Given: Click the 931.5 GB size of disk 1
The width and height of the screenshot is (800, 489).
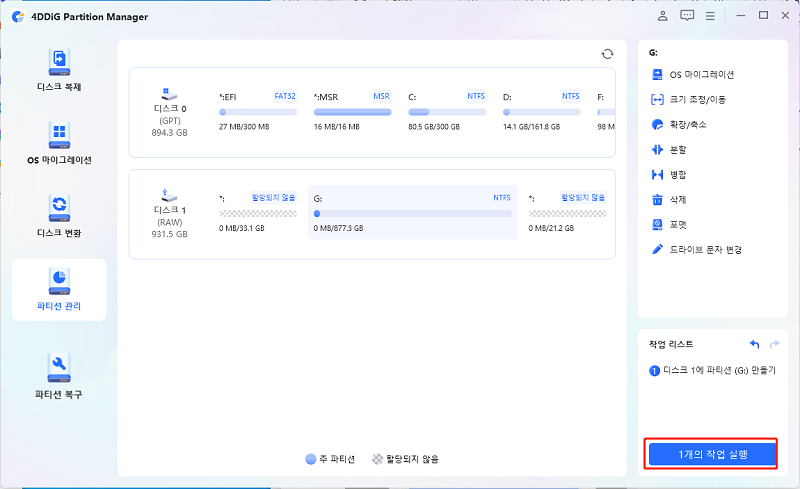Looking at the screenshot, I should [169, 234].
